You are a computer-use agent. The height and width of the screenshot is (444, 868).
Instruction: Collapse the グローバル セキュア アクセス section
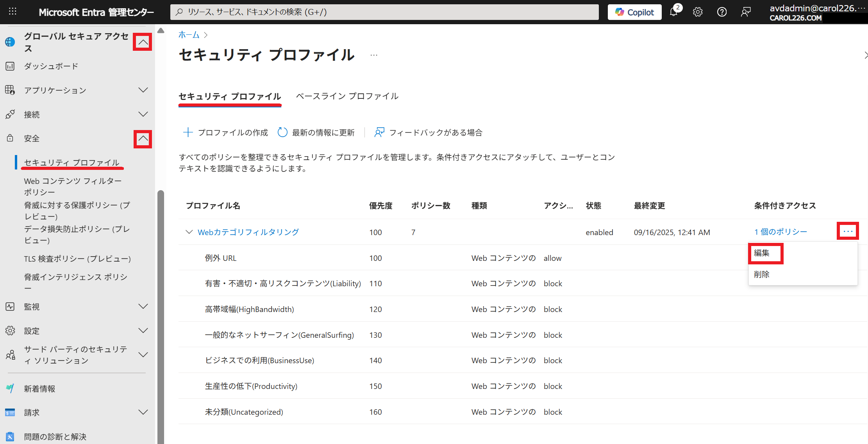pyautogui.click(x=143, y=42)
